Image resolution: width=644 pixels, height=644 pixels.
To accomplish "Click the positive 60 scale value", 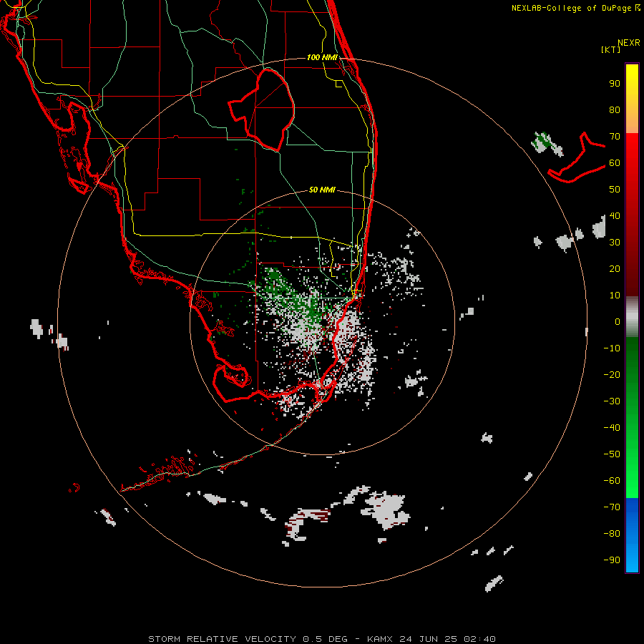I will tap(615, 163).
